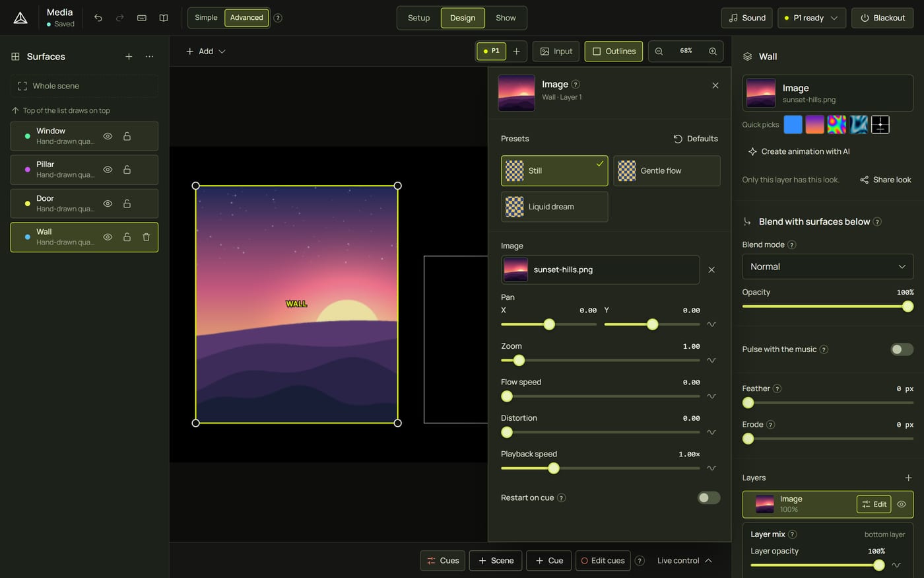Click help icon next to Restart on cue

pos(562,498)
